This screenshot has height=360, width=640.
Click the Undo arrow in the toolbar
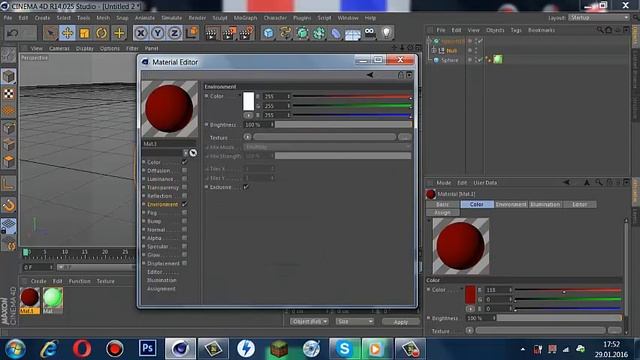pos(12,33)
